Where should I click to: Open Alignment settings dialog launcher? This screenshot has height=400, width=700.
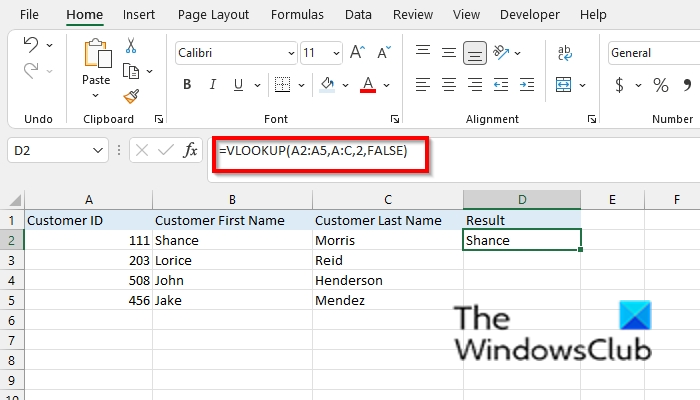pos(592,119)
